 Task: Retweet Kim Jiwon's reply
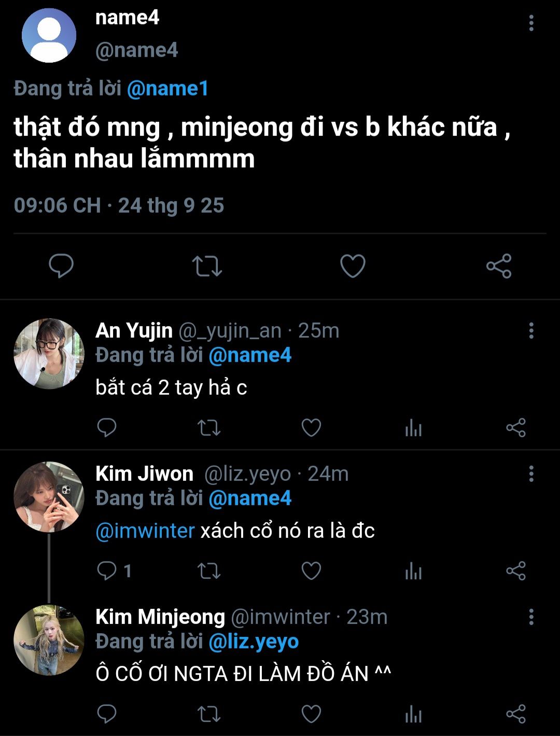(x=209, y=571)
